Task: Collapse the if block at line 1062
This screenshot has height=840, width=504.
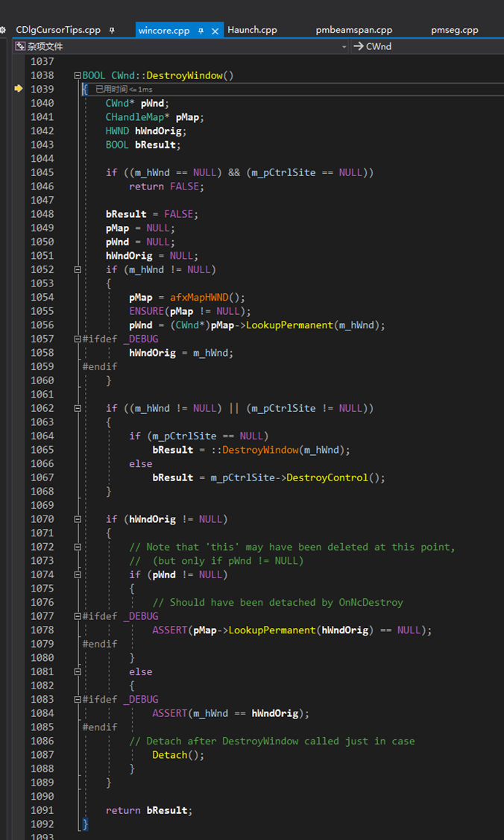Action: pyautogui.click(x=78, y=408)
